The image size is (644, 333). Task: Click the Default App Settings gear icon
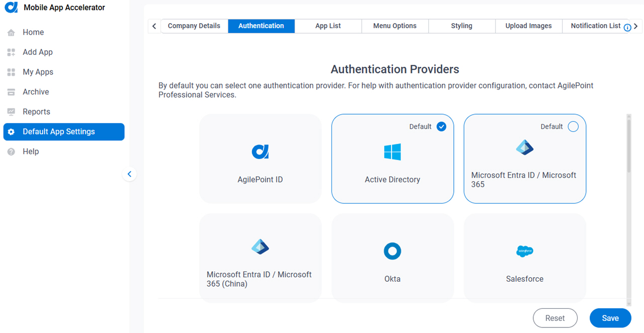[x=11, y=132]
